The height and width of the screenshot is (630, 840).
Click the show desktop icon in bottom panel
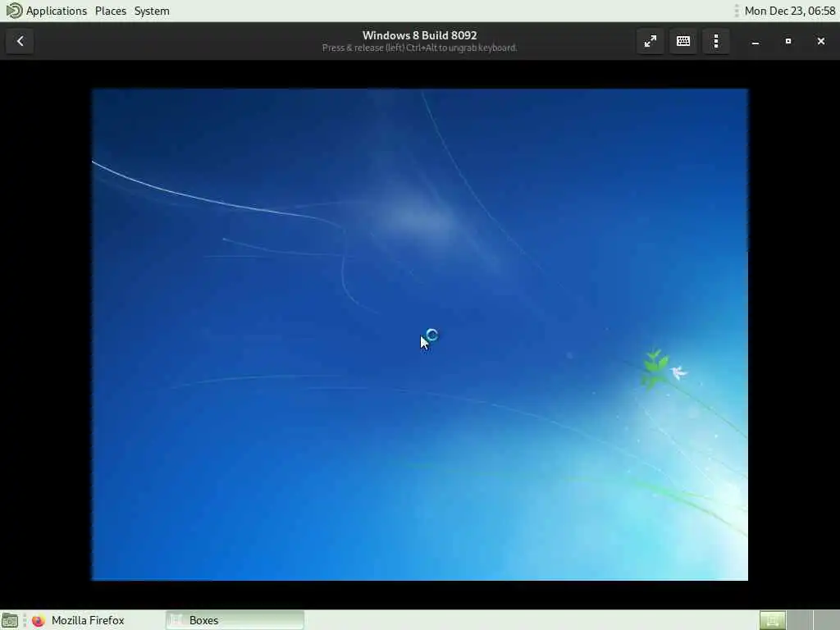10,620
